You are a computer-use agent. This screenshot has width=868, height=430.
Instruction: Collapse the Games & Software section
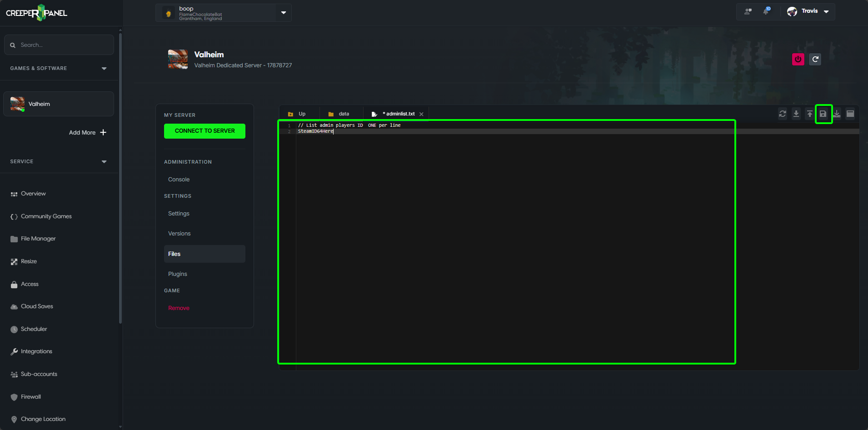(x=104, y=69)
